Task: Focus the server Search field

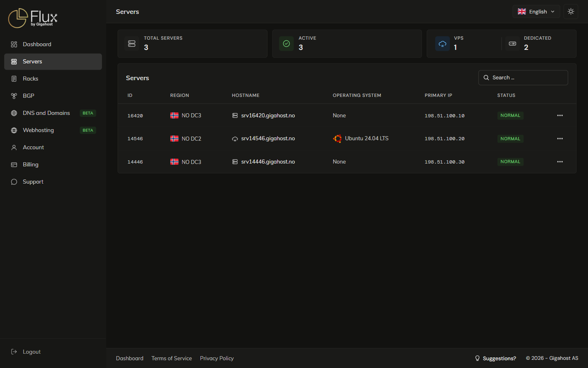Action: [x=523, y=78]
